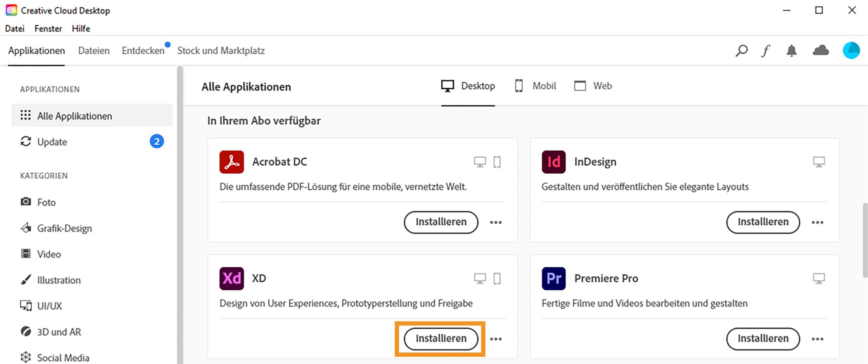Image resolution: width=868 pixels, height=364 pixels.
Task: Click desktop platform icon on XD card
Action: [x=480, y=279]
